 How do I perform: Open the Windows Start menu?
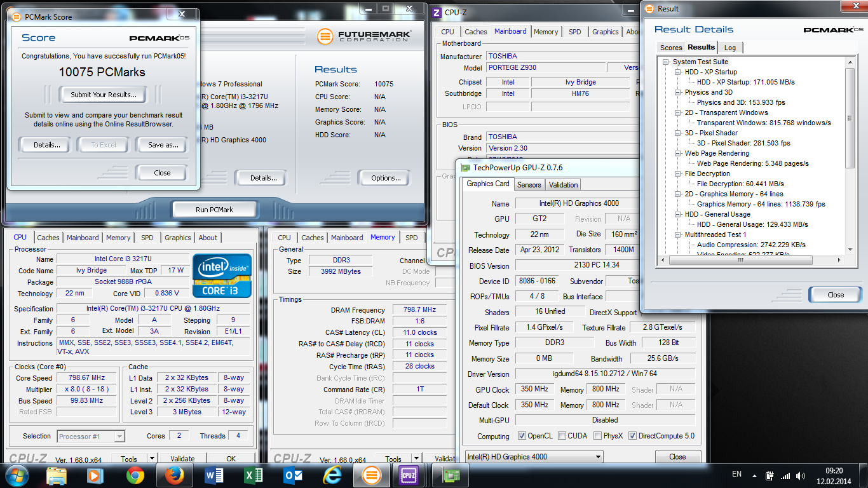[x=17, y=475]
